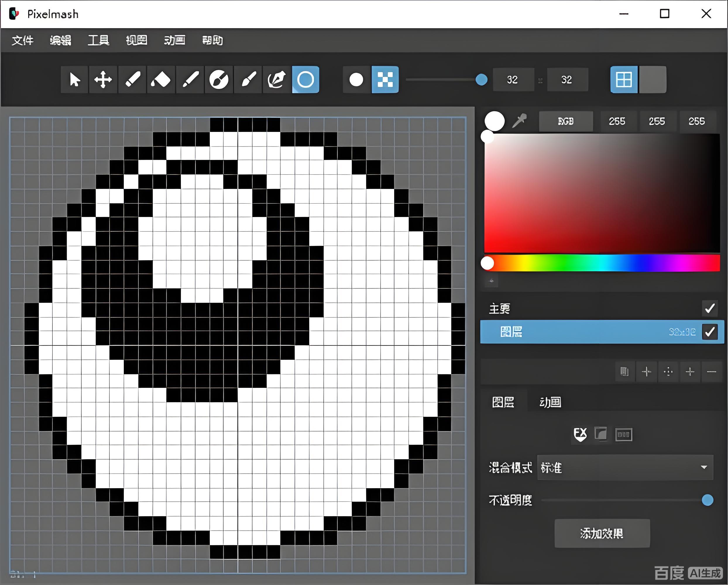Open the 文件 menu
The width and height of the screenshot is (728, 585).
[23, 40]
